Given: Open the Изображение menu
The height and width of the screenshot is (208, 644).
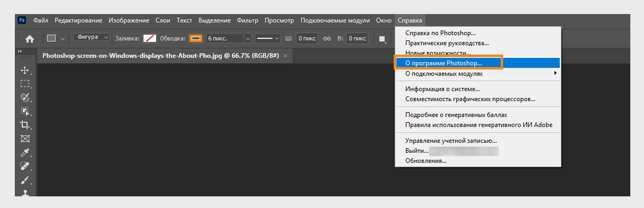Looking at the screenshot, I should [129, 20].
